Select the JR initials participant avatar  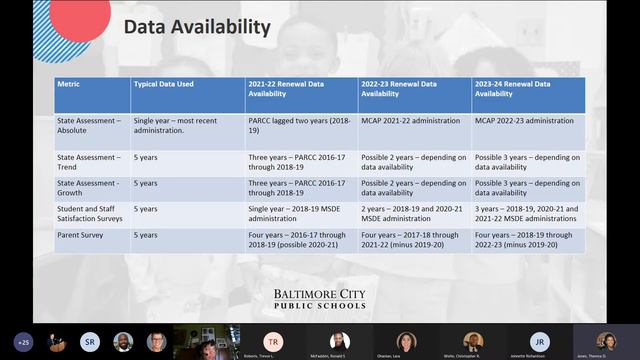tap(540, 342)
